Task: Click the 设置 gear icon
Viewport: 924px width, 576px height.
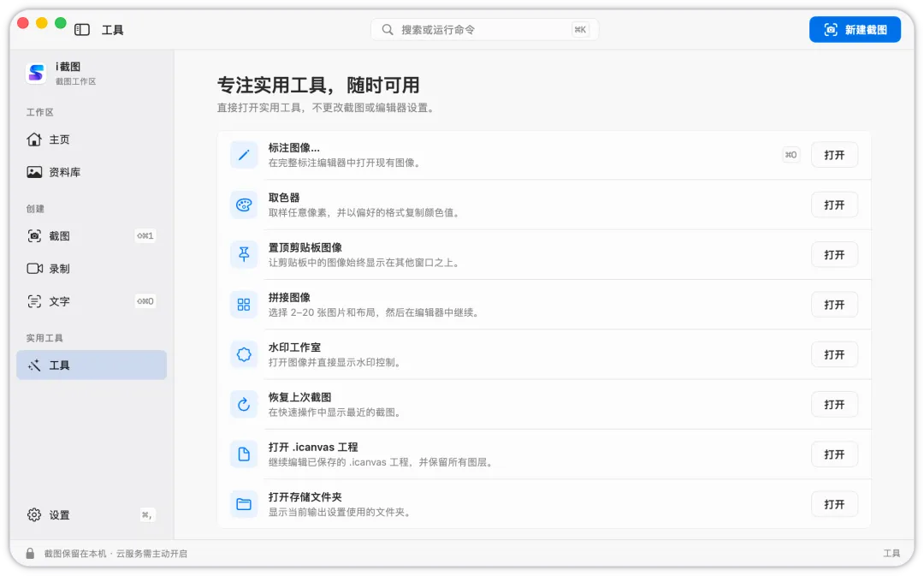Action: point(34,514)
